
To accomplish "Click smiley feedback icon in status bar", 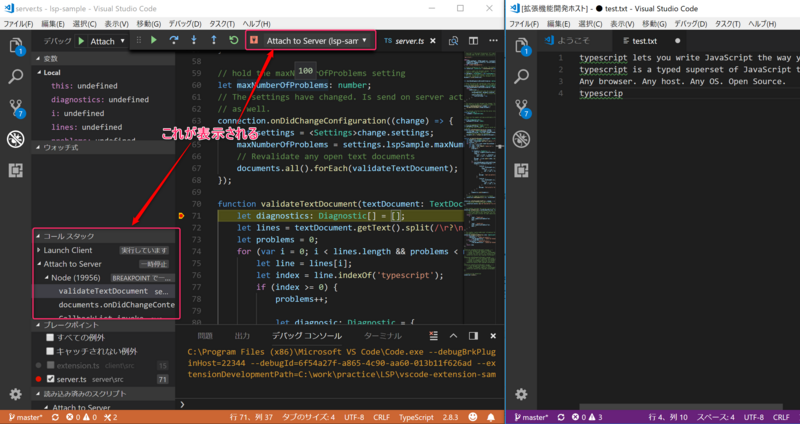I will (x=473, y=417).
